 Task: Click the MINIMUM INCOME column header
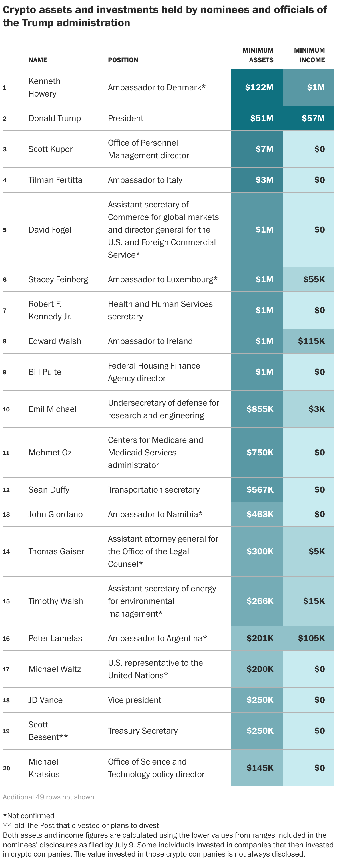coord(309,55)
